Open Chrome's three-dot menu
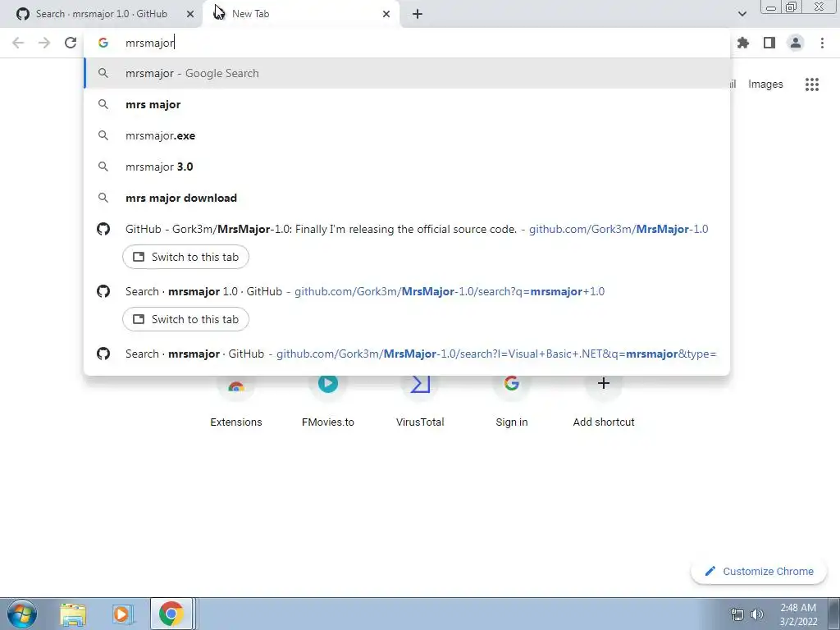 822,43
